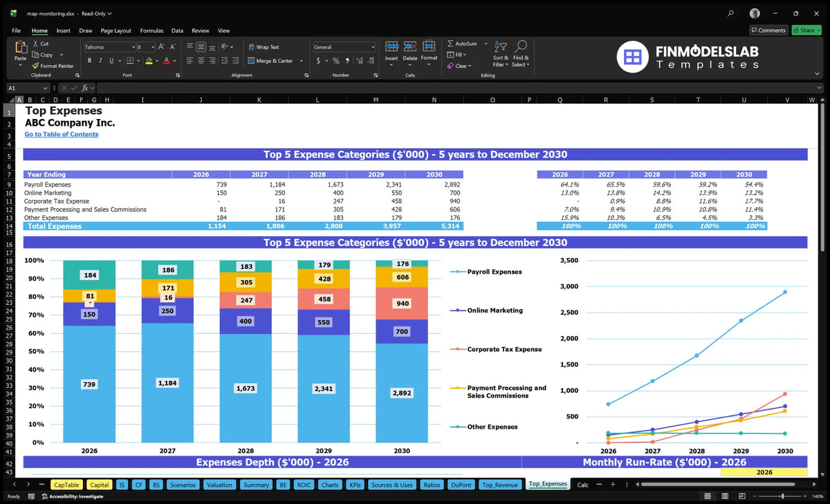
Task: Apply the yellow fill color
Action: point(149,61)
